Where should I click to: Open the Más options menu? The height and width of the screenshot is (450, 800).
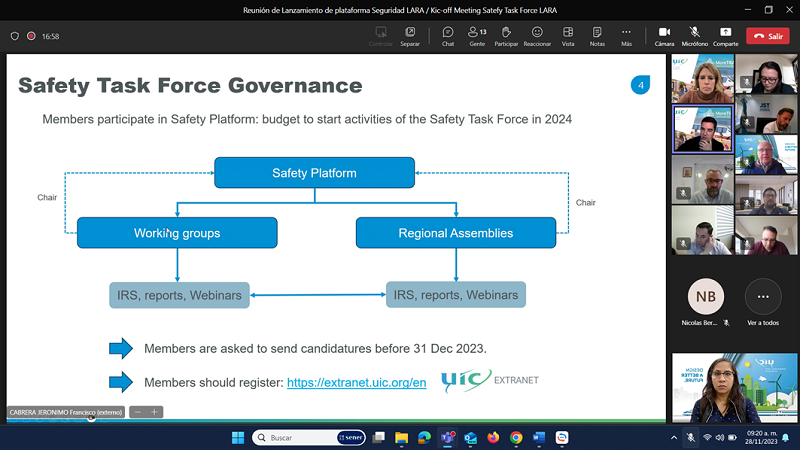click(626, 36)
